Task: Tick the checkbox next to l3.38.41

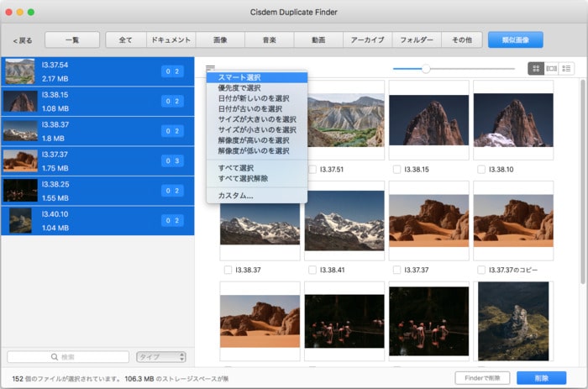Action: click(312, 271)
